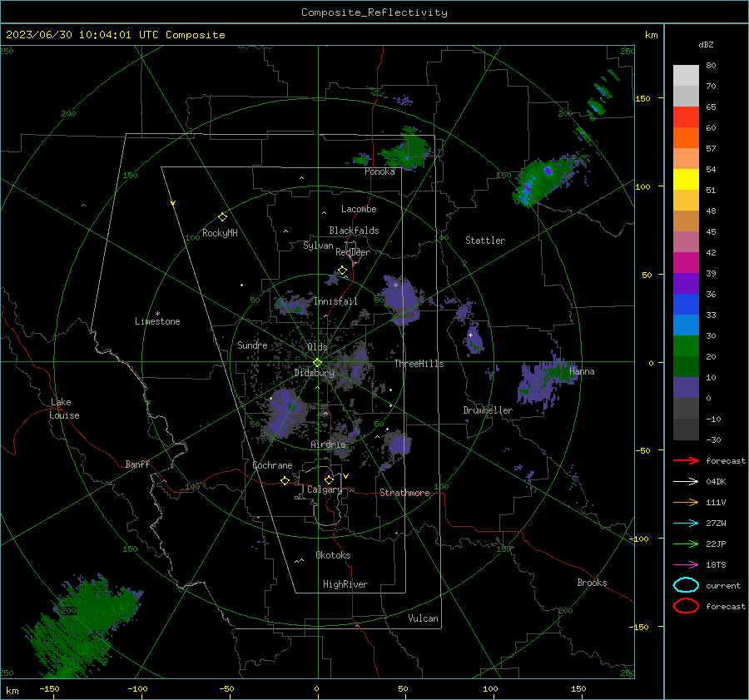This screenshot has width=749, height=700.
Task: Click the cyan 27ZW arrow in legend
Action: point(686,524)
